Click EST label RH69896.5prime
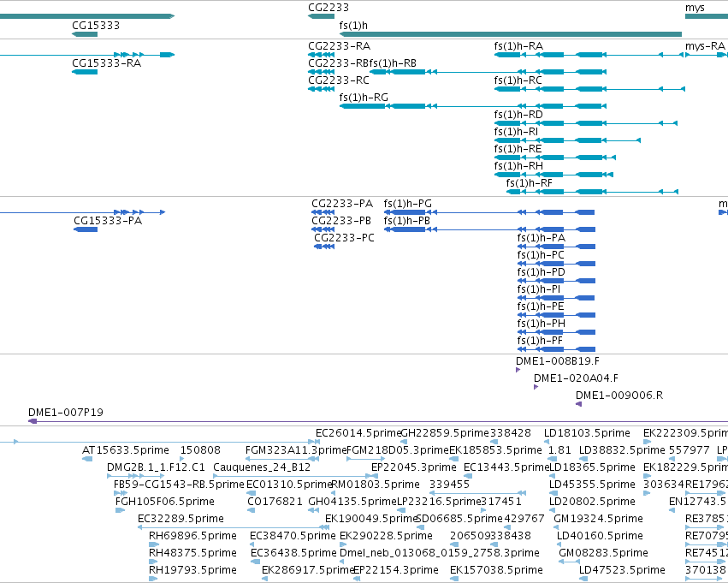Image resolution: width=728 pixels, height=583 pixels. click(192, 537)
